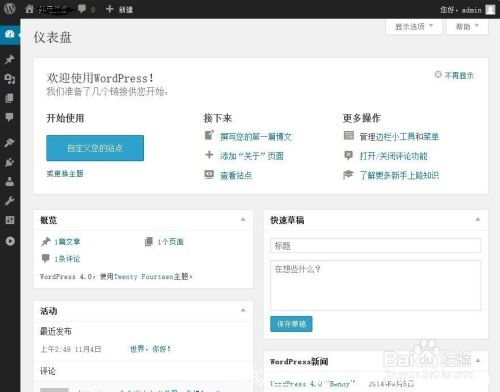
Task: Click the write-post icon beside 撰写您的第一篇博文
Action: click(x=209, y=135)
